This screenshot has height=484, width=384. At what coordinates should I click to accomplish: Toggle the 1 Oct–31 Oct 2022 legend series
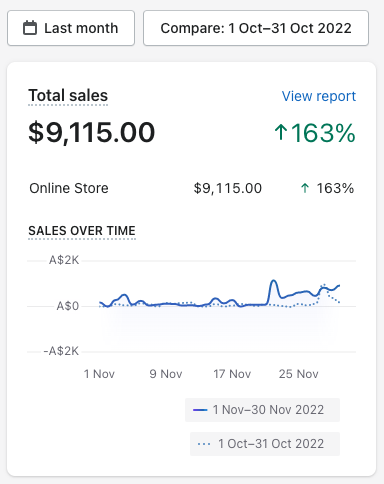(x=265, y=444)
